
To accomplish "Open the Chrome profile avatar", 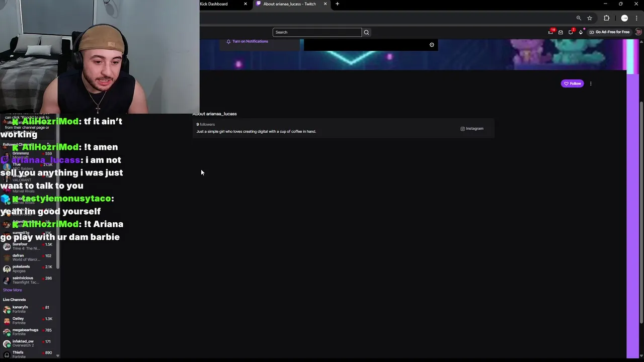I will 624,18.
